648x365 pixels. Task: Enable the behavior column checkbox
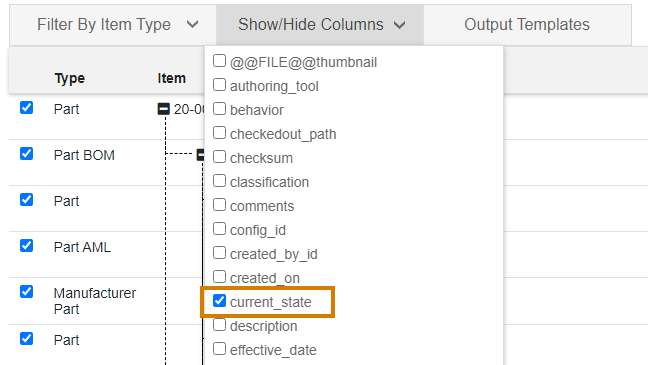tap(219, 109)
